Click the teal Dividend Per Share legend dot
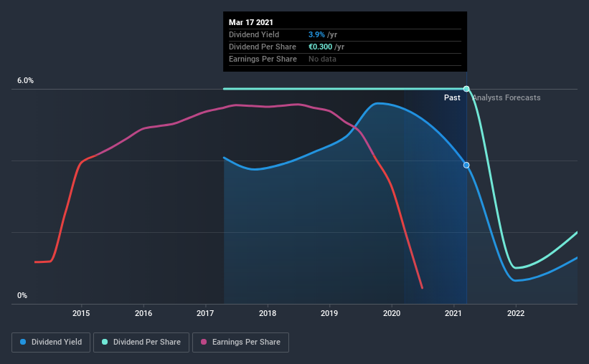The height and width of the screenshot is (364, 589). click(x=105, y=342)
